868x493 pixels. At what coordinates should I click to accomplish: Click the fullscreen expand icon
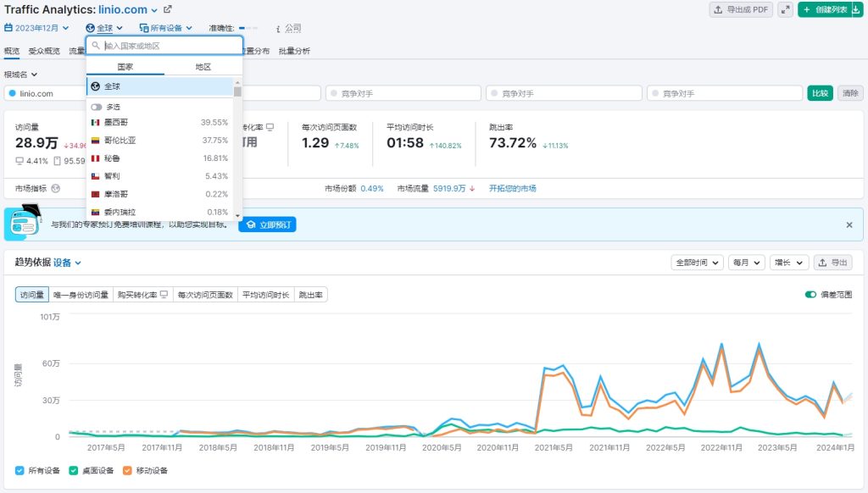(x=785, y=9)
